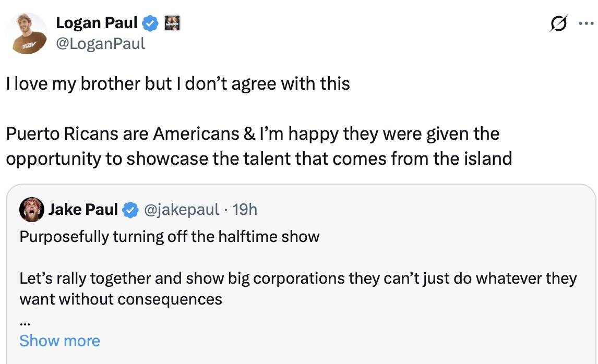Open the three-dot more options menu
598x364 pixels.
click(585, 24)
